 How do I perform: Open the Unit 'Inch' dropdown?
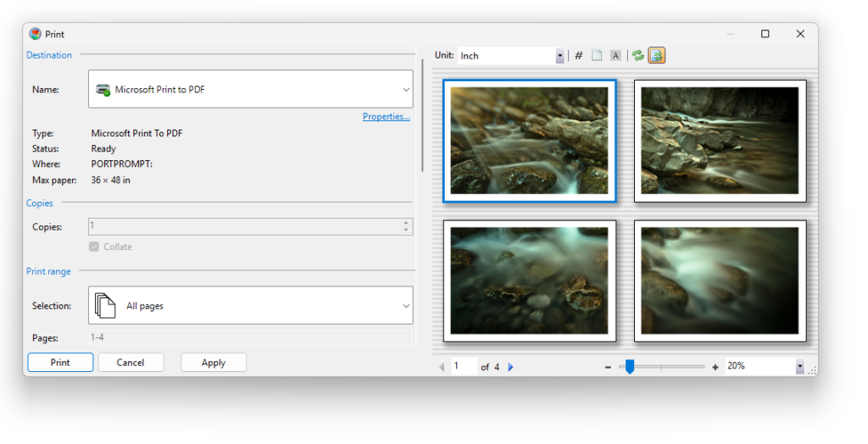pos(559,56)
